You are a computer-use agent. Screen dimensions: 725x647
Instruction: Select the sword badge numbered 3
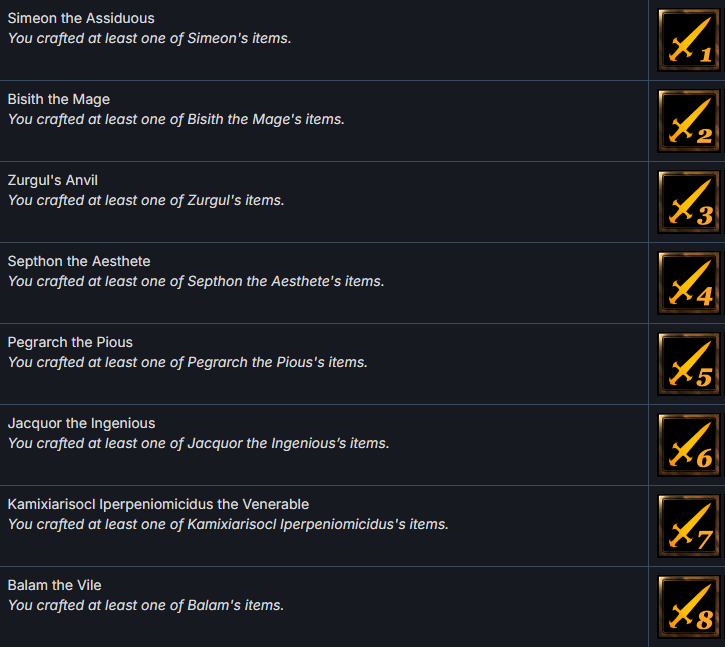690,202
